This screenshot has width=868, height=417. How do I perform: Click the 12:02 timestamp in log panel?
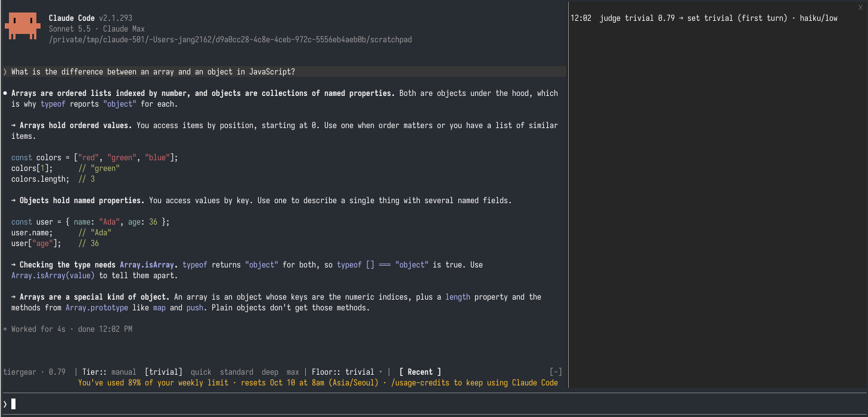coord(581,18)
